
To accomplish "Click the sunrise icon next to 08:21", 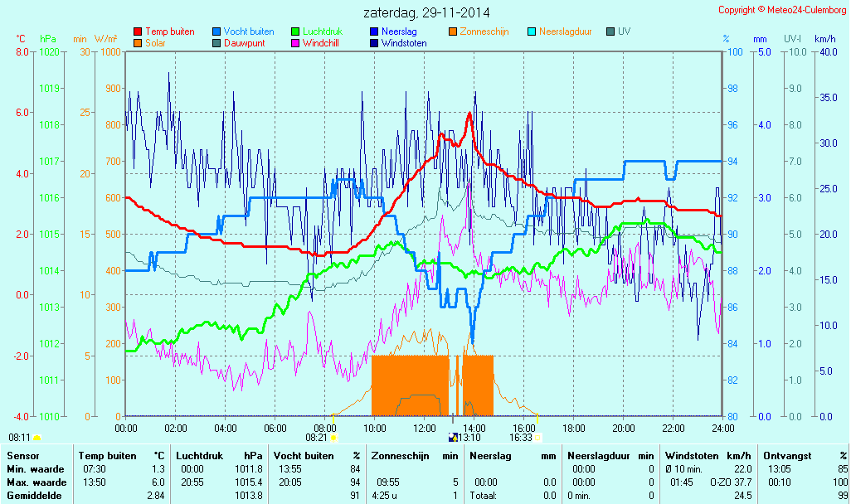I will click(x=333, y=438).
